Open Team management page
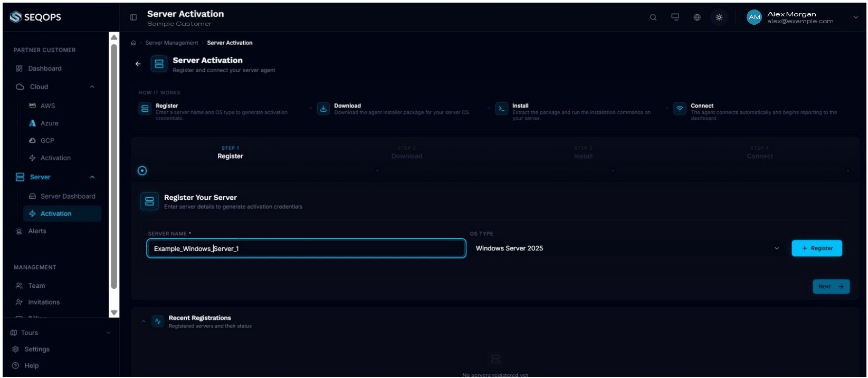This screenshot has width=868, height=378. click(x=36, y=286)
